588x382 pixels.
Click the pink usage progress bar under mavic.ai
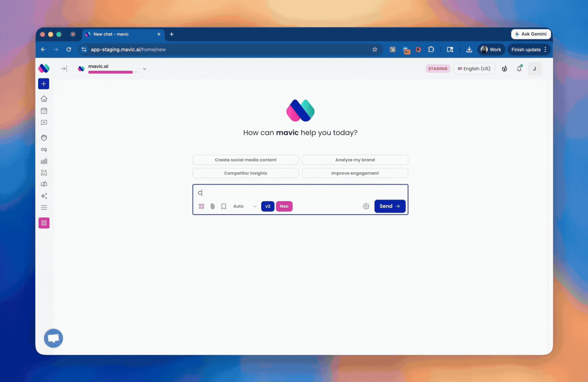113,72
